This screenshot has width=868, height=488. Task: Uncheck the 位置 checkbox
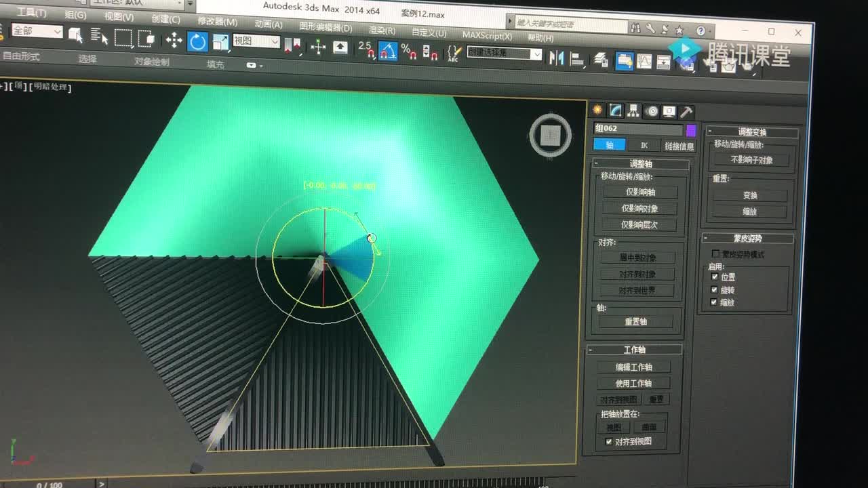pyautogui.click(x=714, y=277)
